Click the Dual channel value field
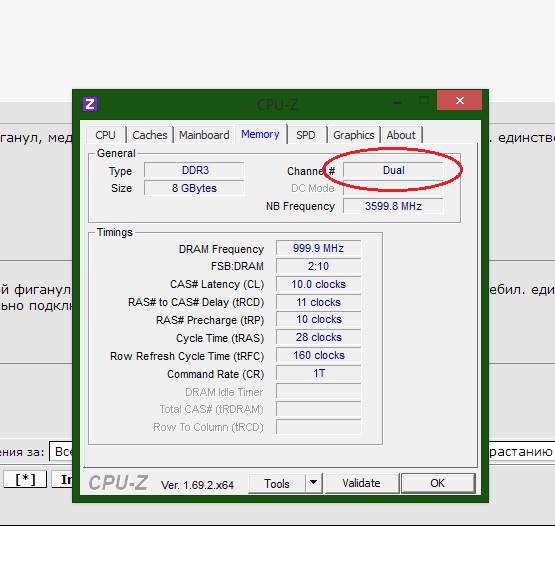The height and width of the screenshot is (568, 555). pyautogui.click(x=393, y=170)
